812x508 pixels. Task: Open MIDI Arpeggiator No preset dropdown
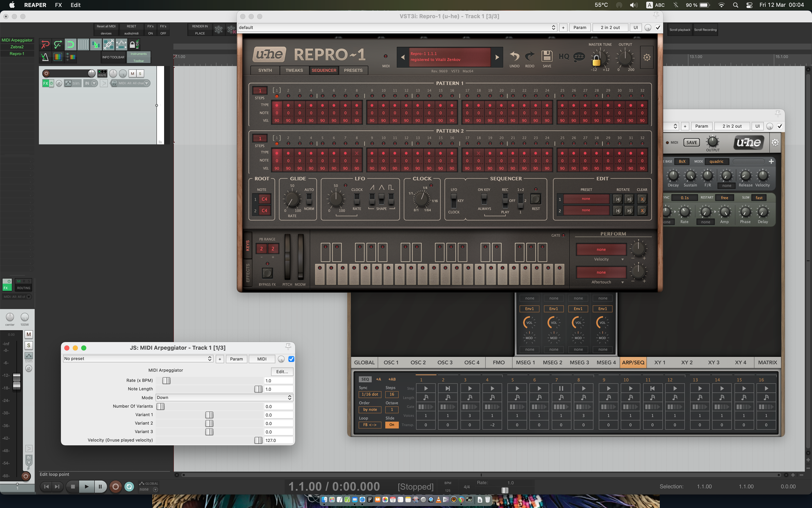pyautogui.click(x=138, y=359)
